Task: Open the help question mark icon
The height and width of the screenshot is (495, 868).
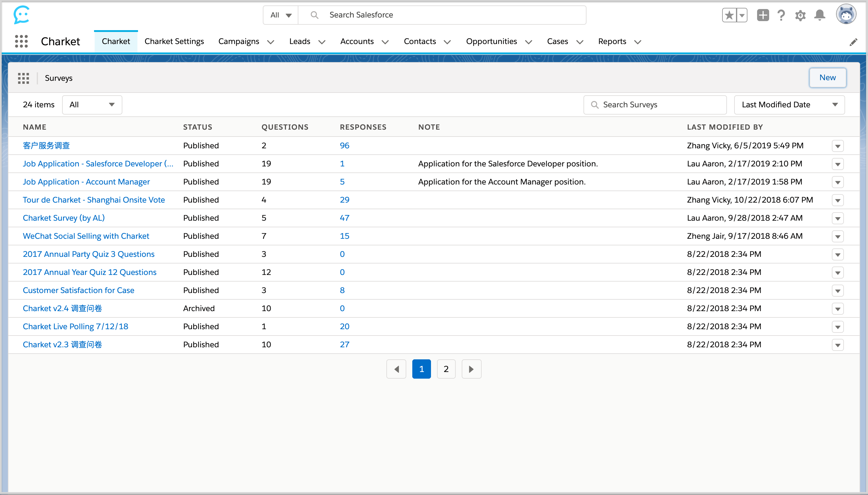Action: tap(781, 15)
